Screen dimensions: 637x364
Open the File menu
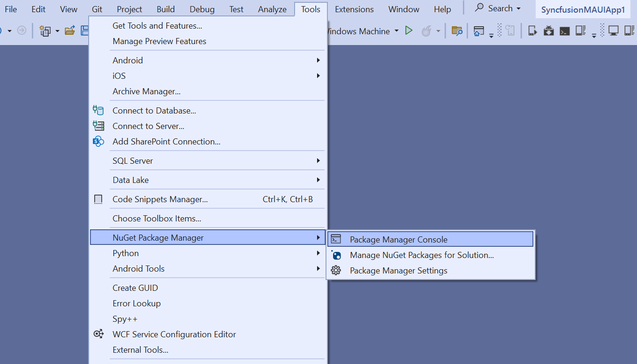pyautogui.click(x=11, y=9)
